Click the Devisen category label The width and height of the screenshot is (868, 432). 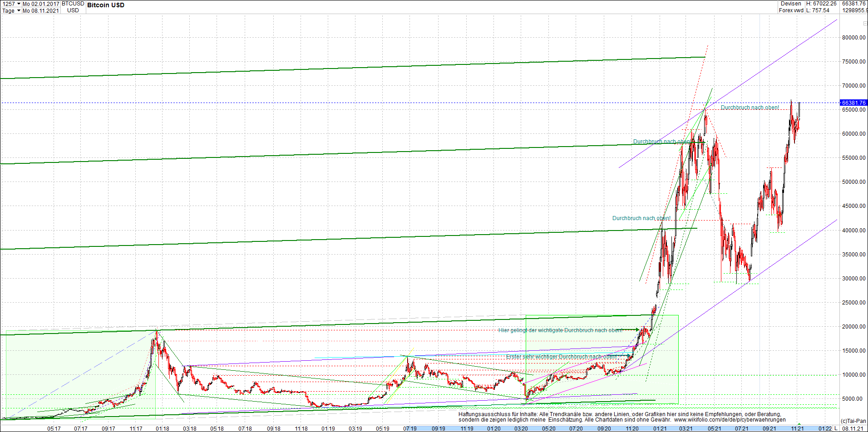(791, 4)
